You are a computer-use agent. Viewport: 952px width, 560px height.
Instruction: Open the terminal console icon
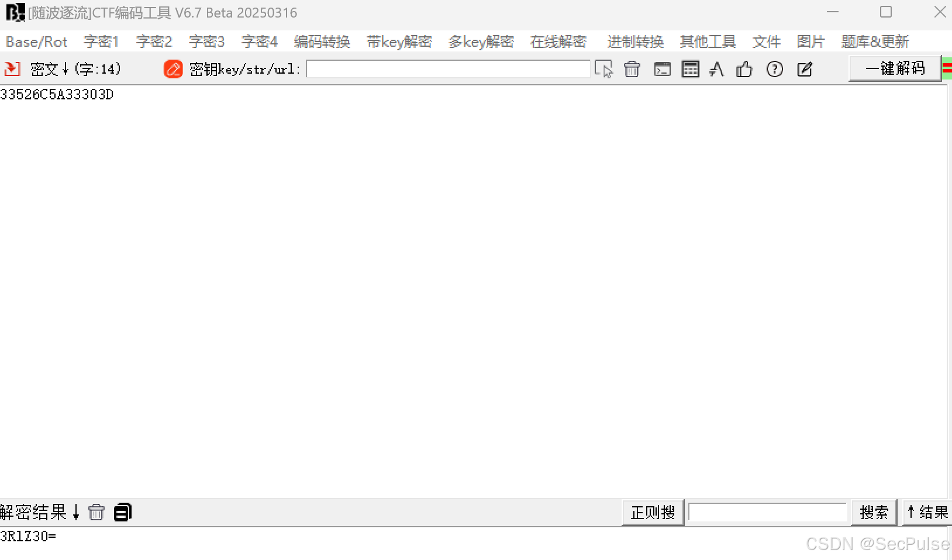point(662,69)
